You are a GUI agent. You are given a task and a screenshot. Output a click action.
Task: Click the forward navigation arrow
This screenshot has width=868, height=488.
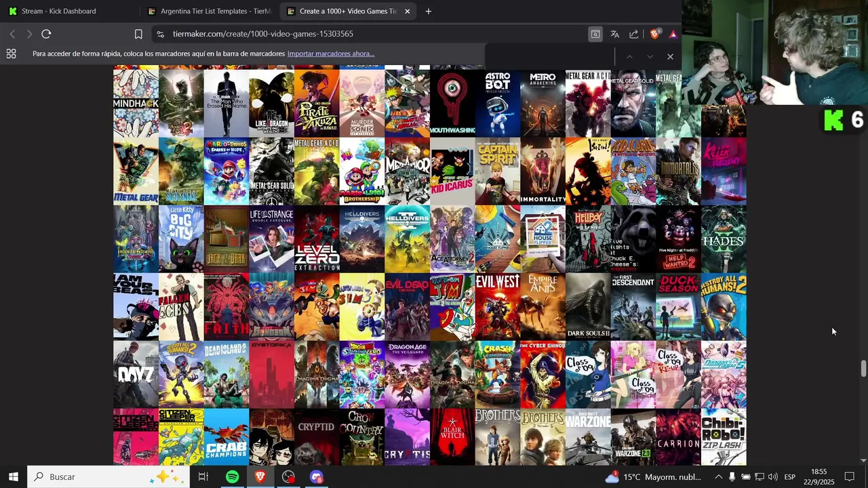(29, 34)
